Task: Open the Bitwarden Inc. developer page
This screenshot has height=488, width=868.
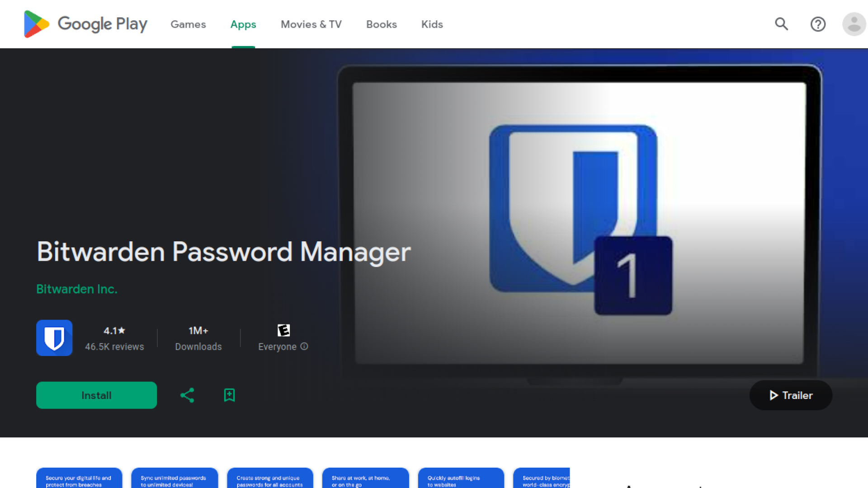Action: pyautogui.click(x=76, y=289)
